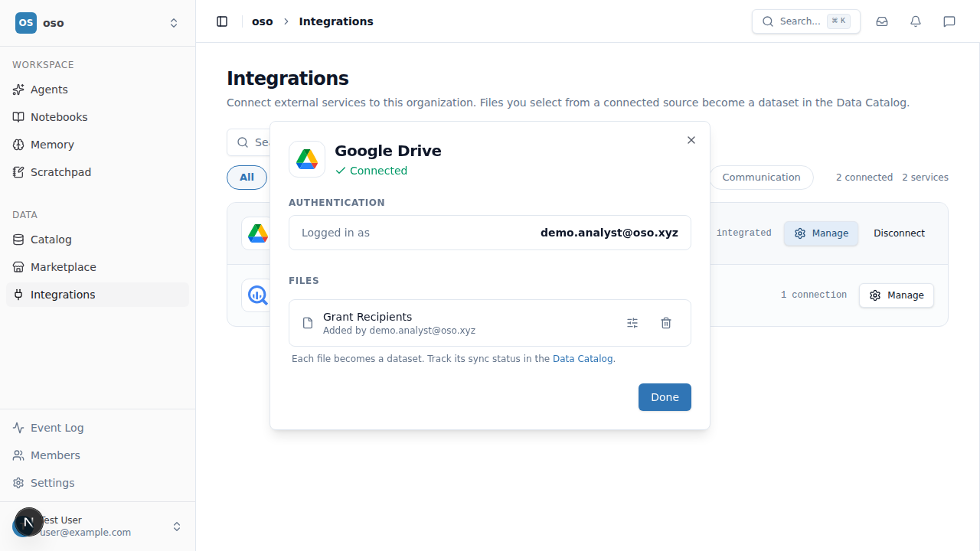The width and height of the screenshot is (980, 551).
Task: Open Settings in the sidebar
Action: click(97, 483)
